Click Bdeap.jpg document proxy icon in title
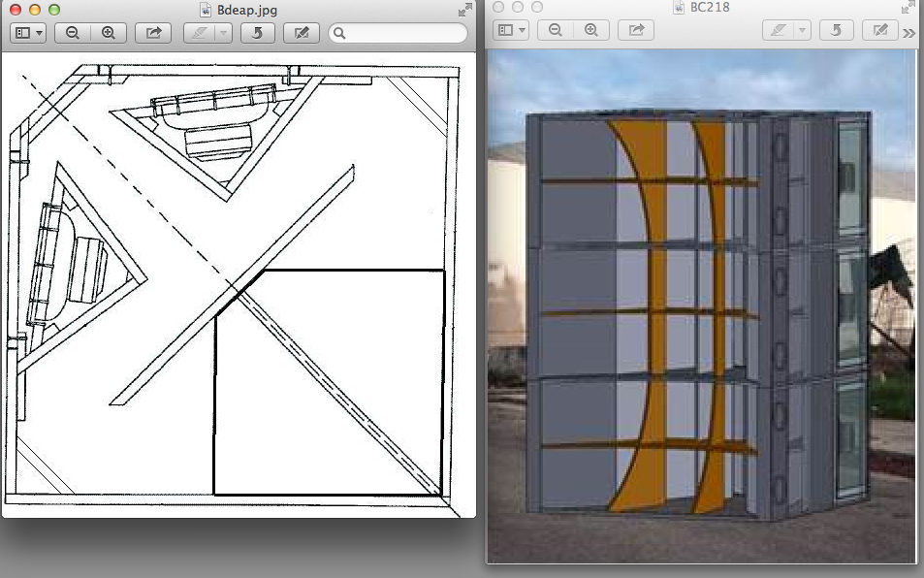924x578 pixels. 206,10
